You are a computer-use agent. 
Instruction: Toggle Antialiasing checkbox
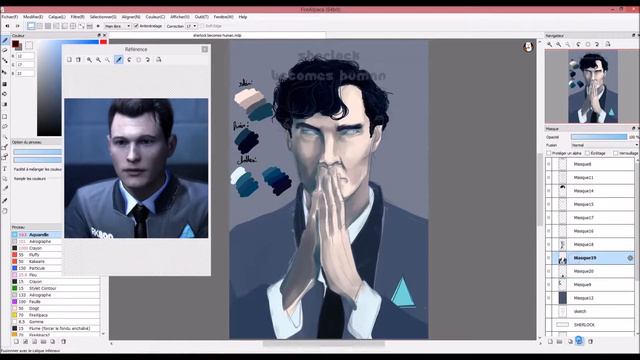click(136, 26)
